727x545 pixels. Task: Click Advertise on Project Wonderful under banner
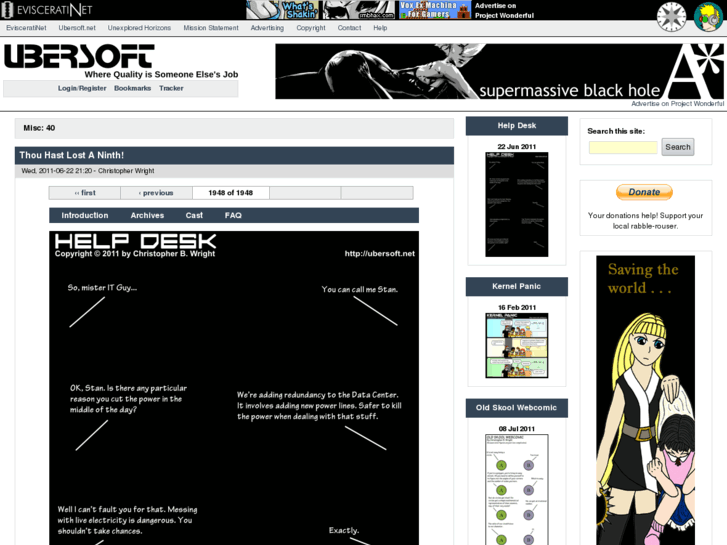pyautogui.click(x=677, y=103)
